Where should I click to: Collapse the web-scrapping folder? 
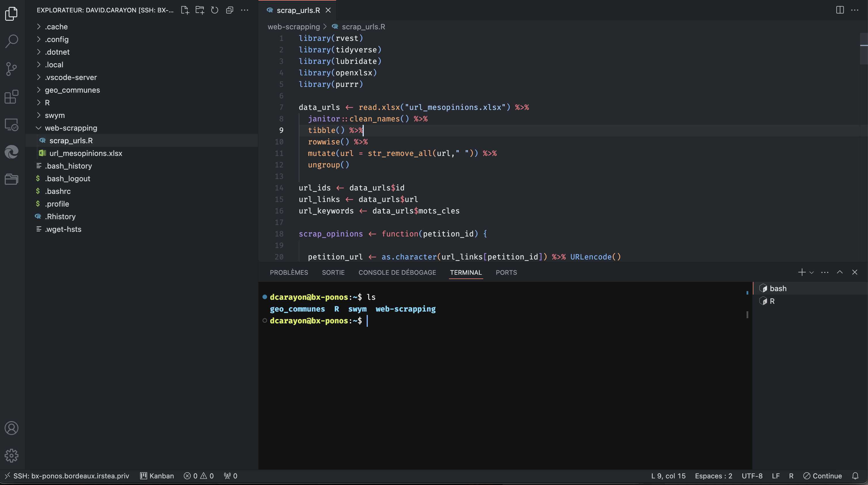tap(71, 128)
